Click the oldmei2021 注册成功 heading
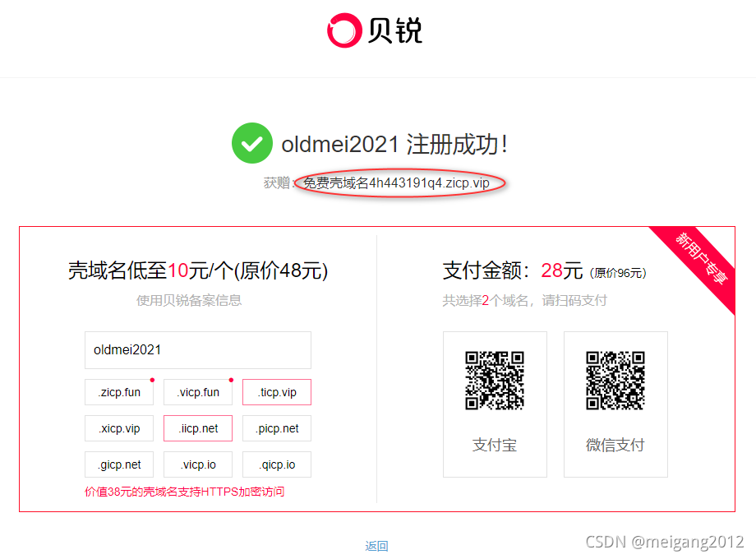756x559 pixels. coord(394,144)
